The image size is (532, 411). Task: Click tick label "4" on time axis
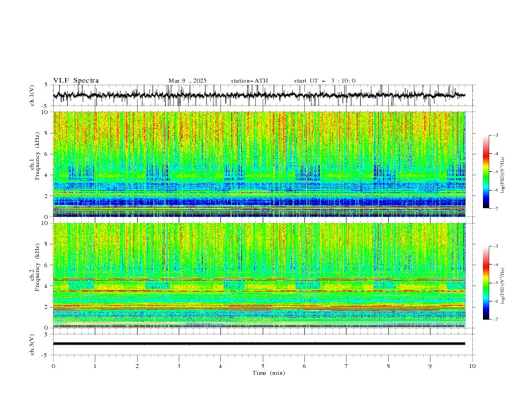point(221,366)
